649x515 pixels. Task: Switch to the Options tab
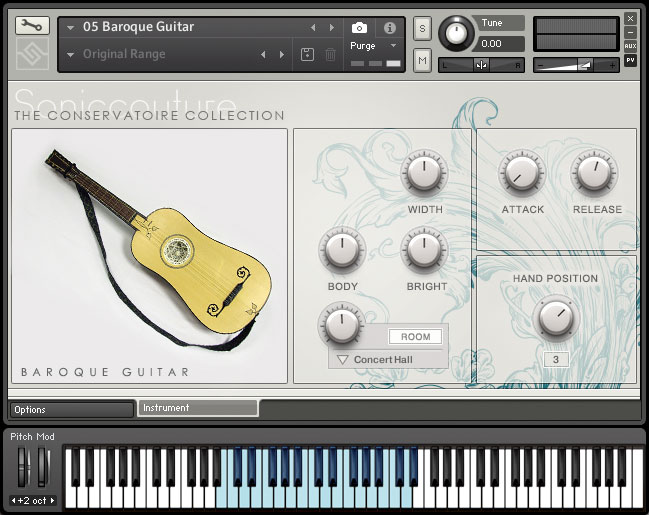tap(72, 409)
